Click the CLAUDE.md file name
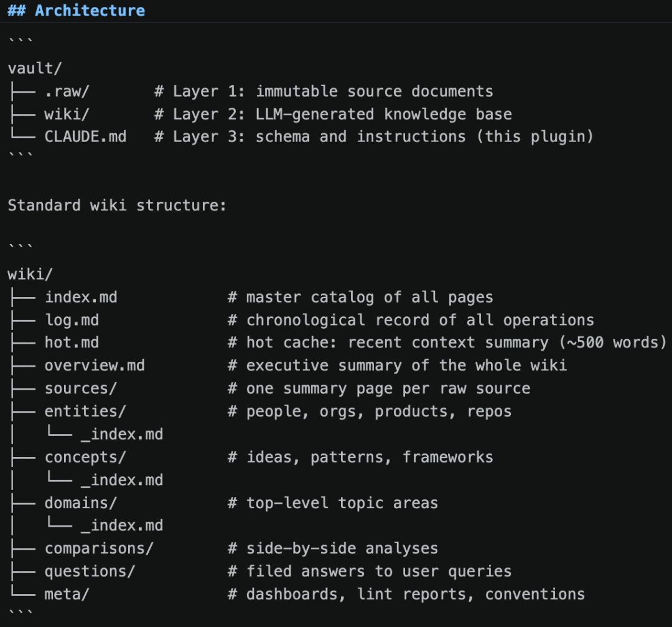The width and height of the screenshot is (672, 627). 86,137
